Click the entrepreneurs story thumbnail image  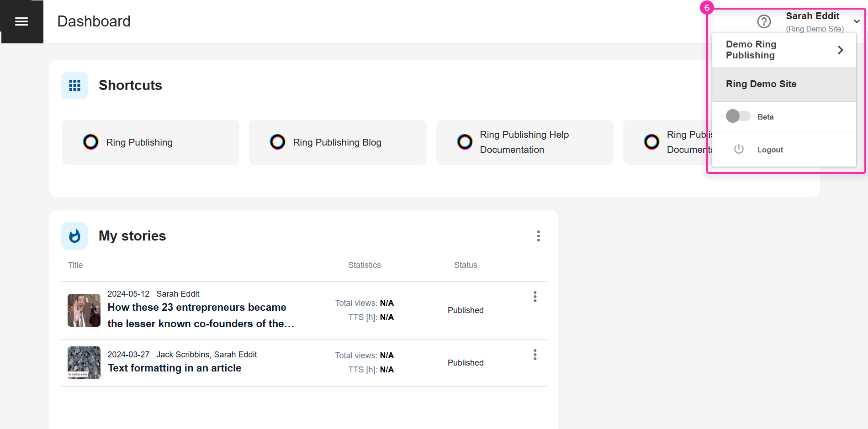pyautogui.click(x=84, y=310)
